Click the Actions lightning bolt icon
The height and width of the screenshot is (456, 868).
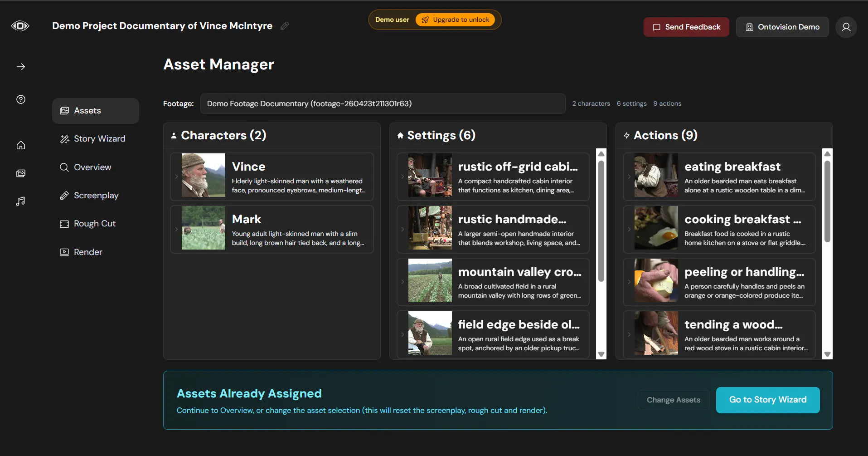626,135
